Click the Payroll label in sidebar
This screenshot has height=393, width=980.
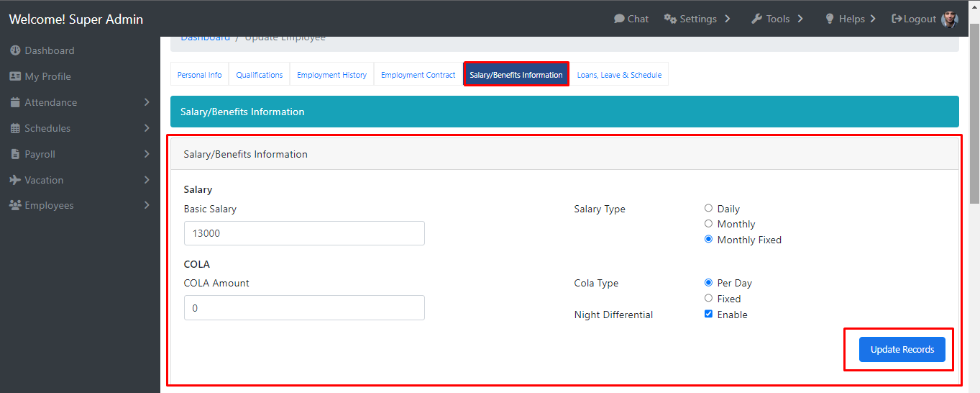tap(40, 154)
